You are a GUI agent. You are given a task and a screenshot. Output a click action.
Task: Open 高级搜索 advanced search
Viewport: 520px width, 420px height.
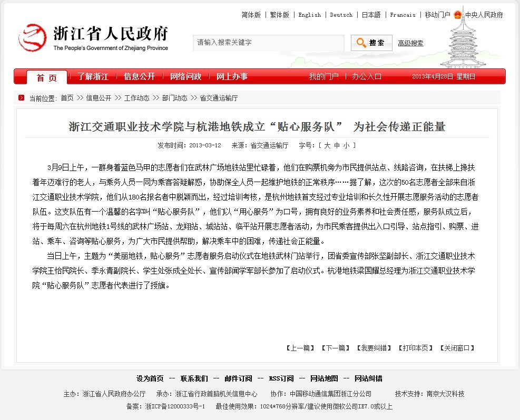tap(410, 43)
